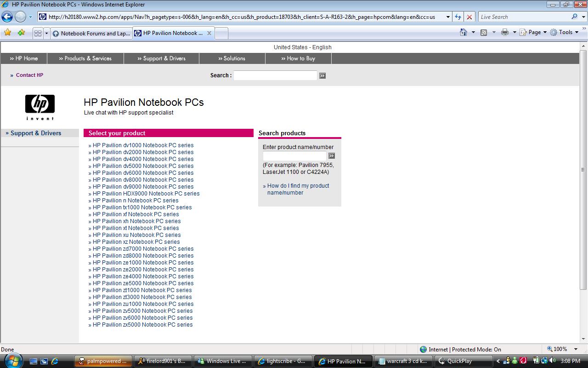
Task: Click the Home icon in the command bar
Action: (x=464, y=32)
